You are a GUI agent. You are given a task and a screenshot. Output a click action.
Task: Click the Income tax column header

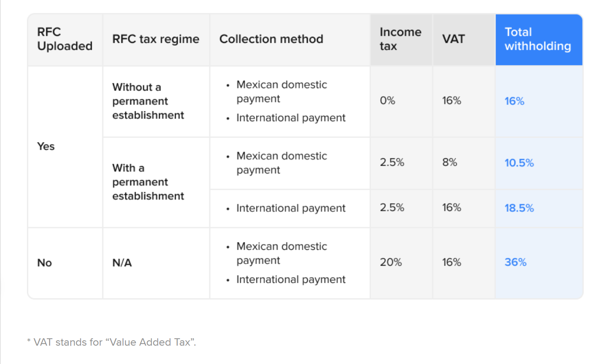[x=400, y=39]
